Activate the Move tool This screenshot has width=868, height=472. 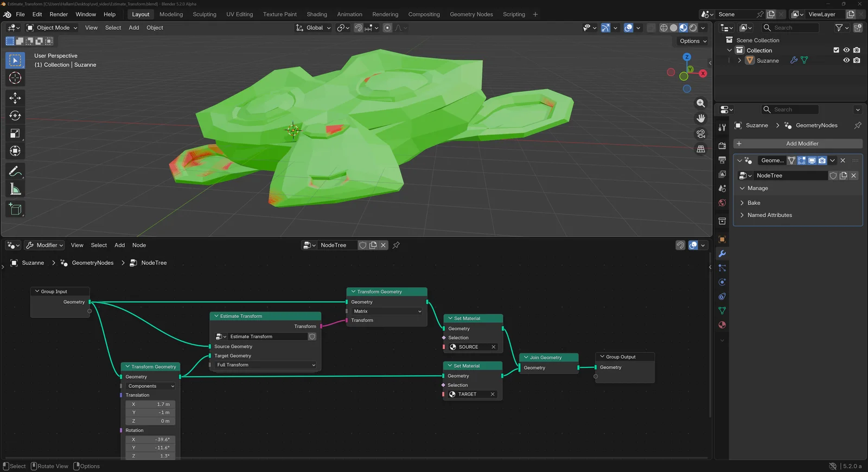[x=15, y=98]
